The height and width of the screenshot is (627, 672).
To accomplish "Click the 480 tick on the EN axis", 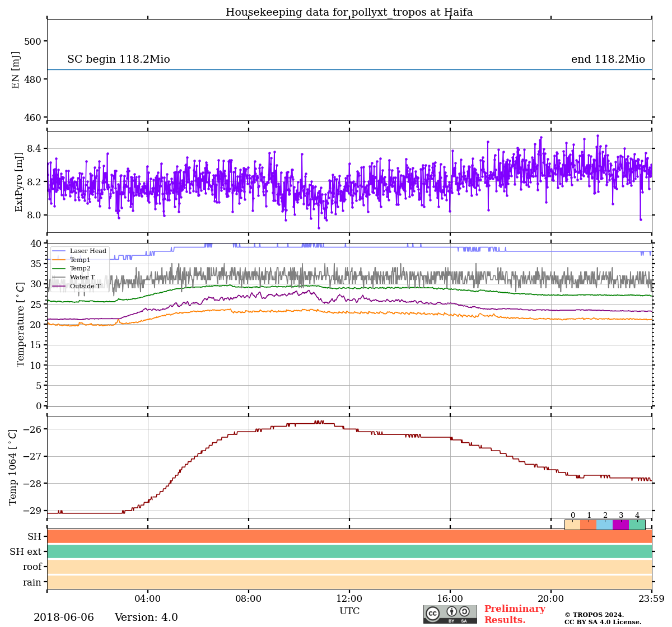I will point(33,79).
